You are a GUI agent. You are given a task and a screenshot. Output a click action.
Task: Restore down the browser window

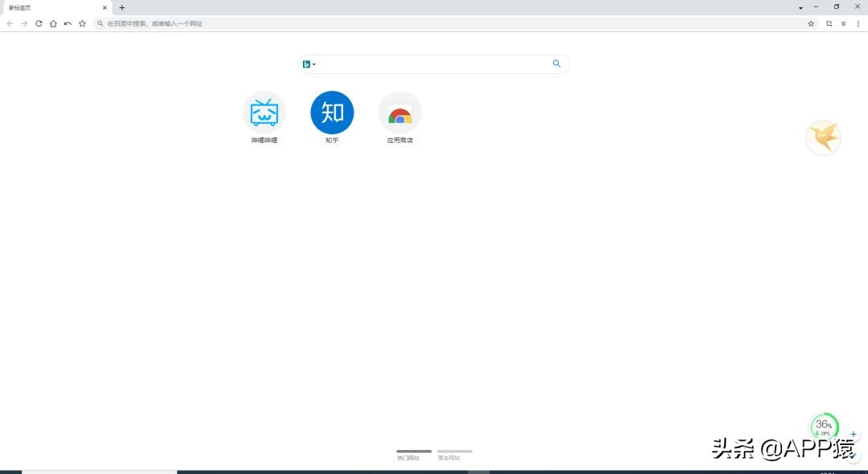(837, 6)
